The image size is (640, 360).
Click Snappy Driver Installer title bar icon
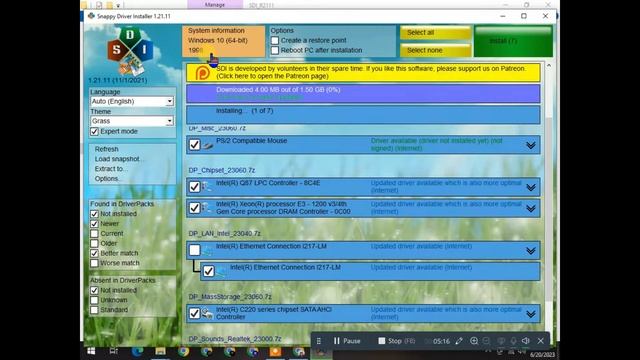[91, 16]
